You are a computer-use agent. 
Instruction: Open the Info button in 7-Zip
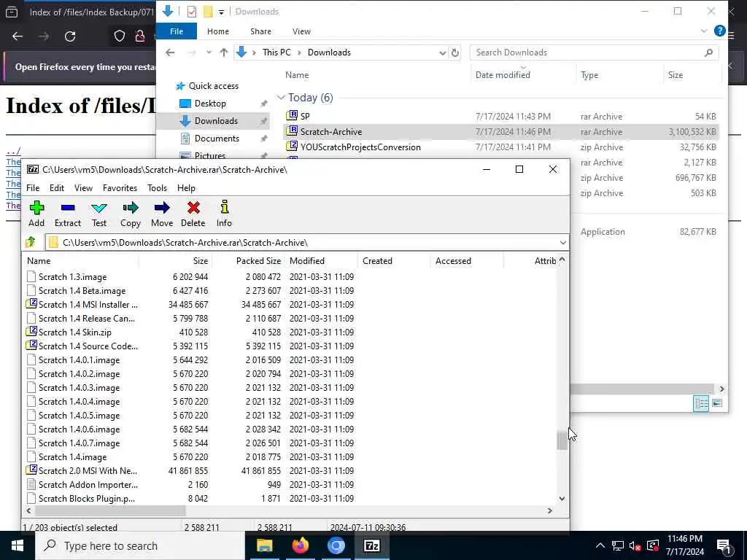pyautogui.click(x=224, y=214)
